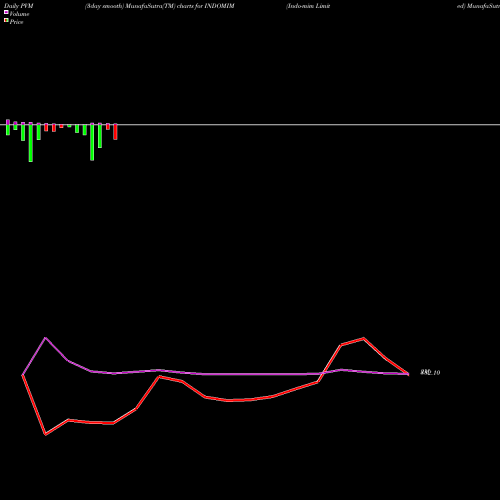The width and height of the screenshot is (500, 500).
Task: Click the peak of the magenta volume line
Action: coord(46,338)
